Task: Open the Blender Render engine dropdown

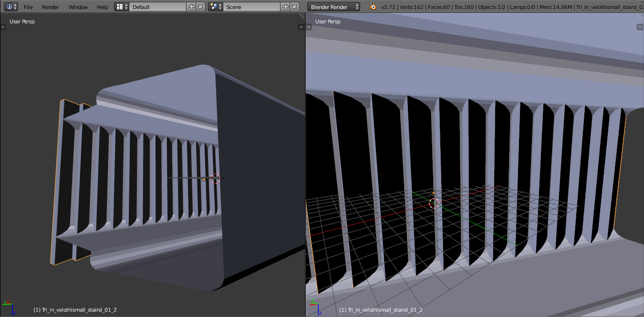Action: [x=334, y=7]
